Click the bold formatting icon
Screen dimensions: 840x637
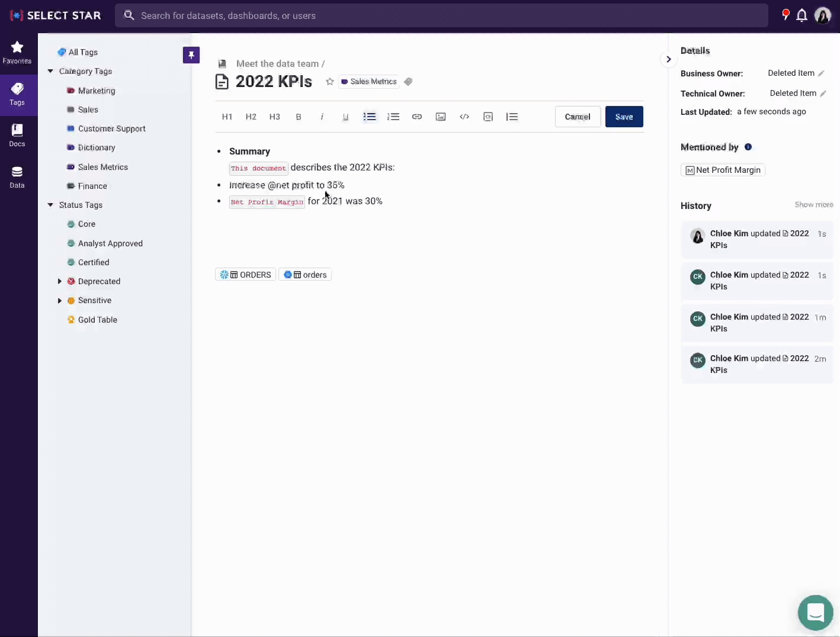[x=299, y=117]
